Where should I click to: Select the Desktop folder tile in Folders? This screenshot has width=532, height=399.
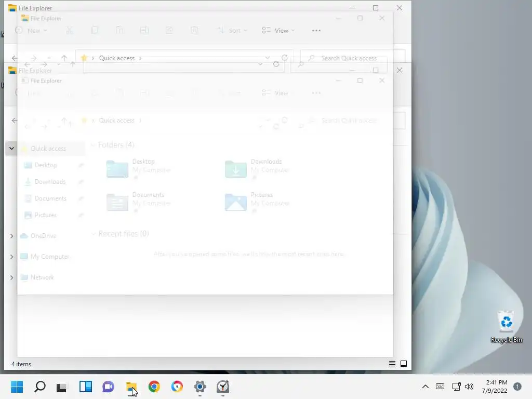click(x=138, y=169)
